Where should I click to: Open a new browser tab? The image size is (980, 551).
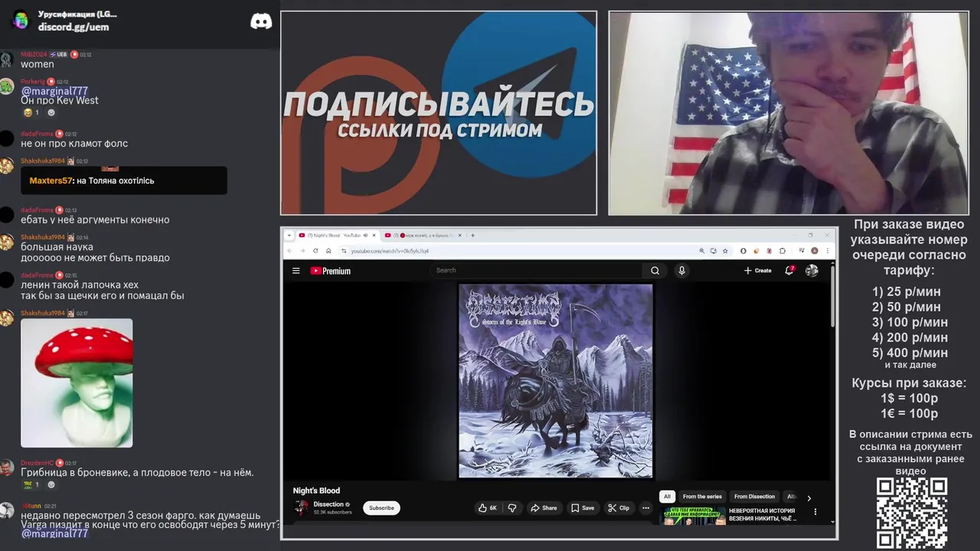(472, 235)
